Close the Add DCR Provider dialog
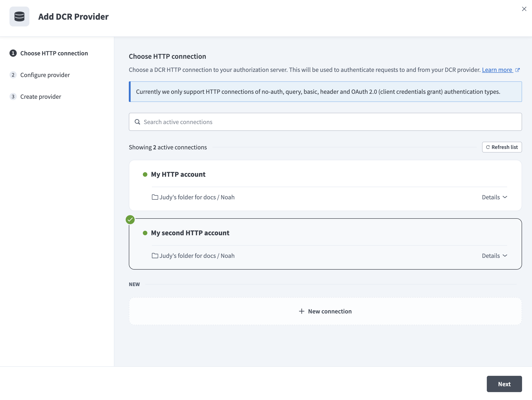 [524, 9]
